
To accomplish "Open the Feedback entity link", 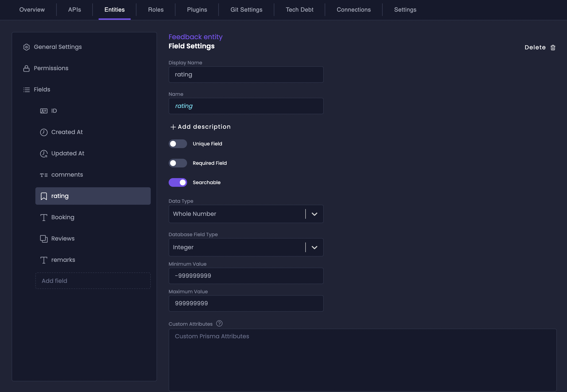I will (195, 37).
